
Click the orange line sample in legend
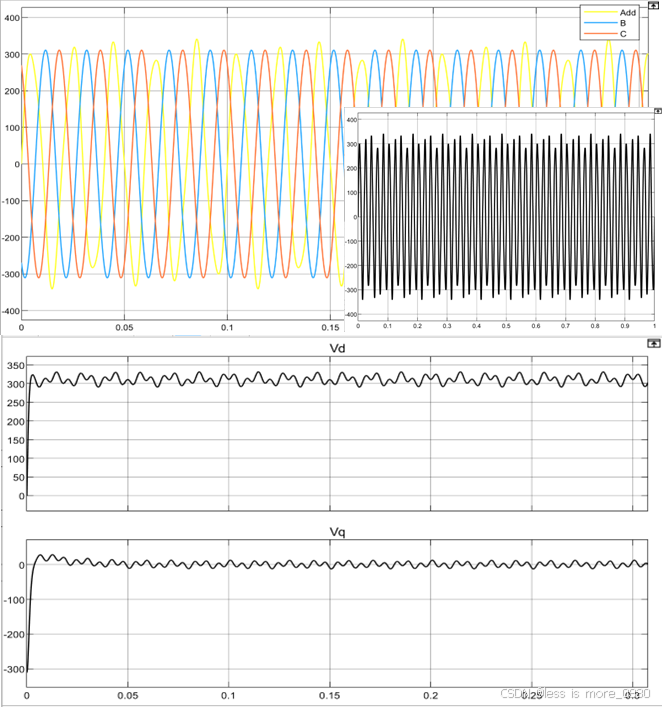coord(600,34)
